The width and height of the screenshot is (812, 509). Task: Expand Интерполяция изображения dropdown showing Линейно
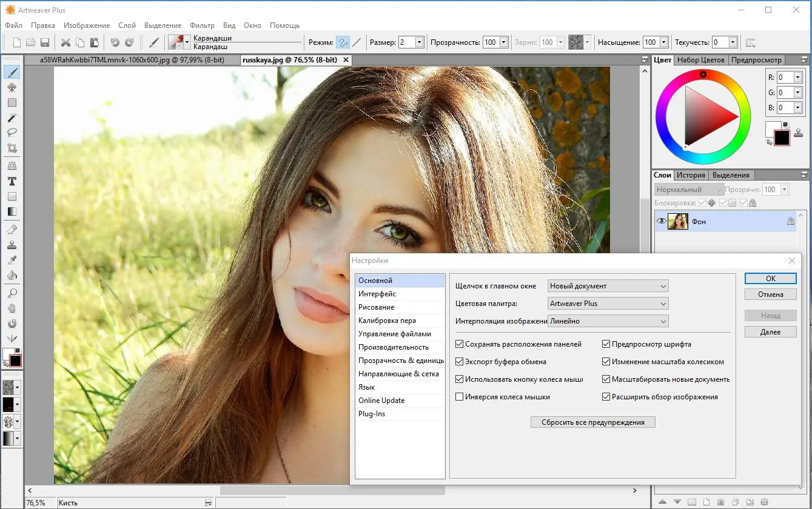(x=608, y=321)
